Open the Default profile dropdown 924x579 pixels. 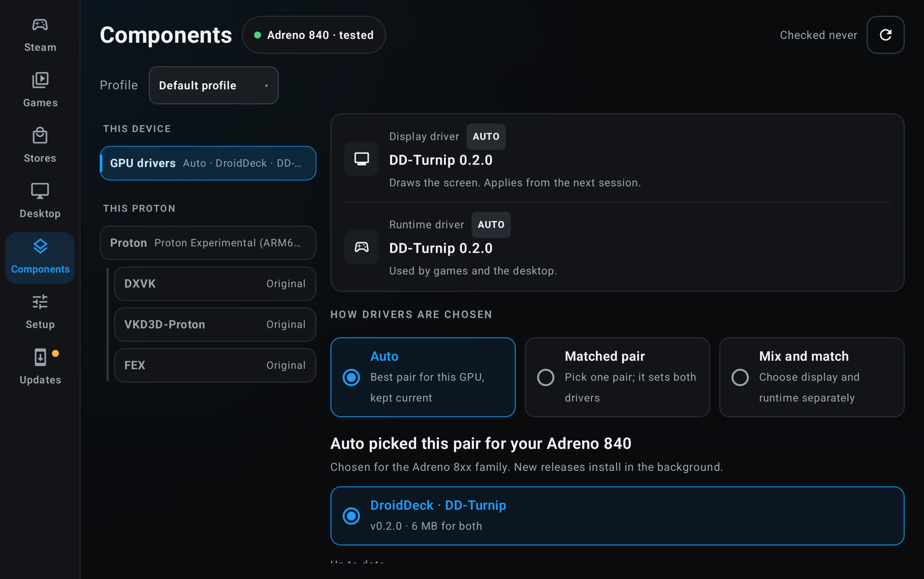(213, 85)
